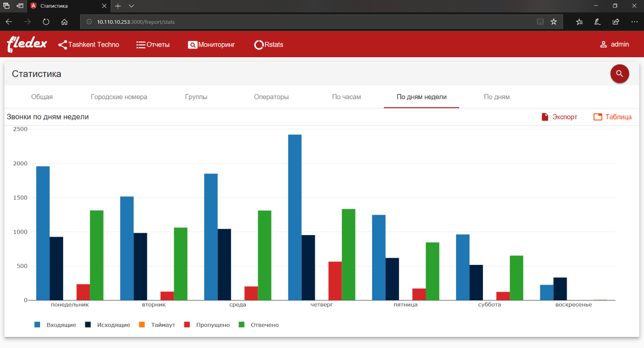Reload the page with refresh icon
The image size is (644, 348).
46,22
